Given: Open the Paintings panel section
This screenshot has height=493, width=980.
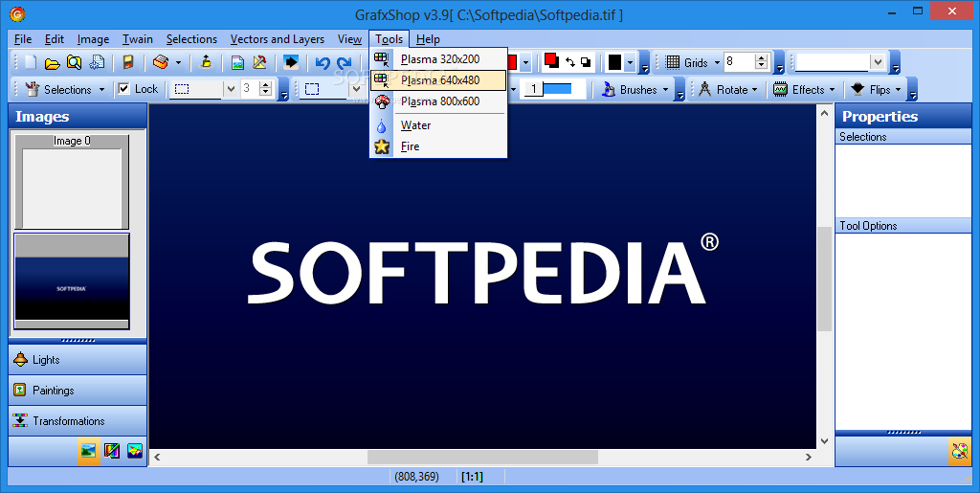Looking at the screenshot, I should coord(78,390).
